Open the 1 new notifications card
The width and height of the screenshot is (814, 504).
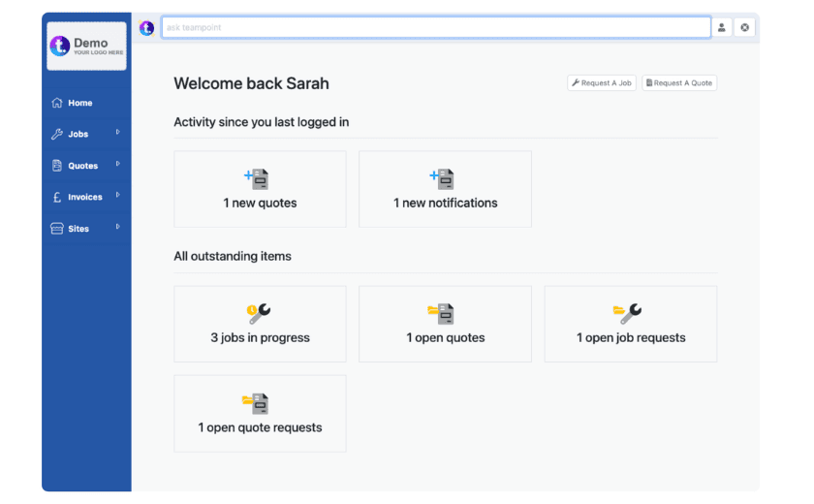coord(445,189)
